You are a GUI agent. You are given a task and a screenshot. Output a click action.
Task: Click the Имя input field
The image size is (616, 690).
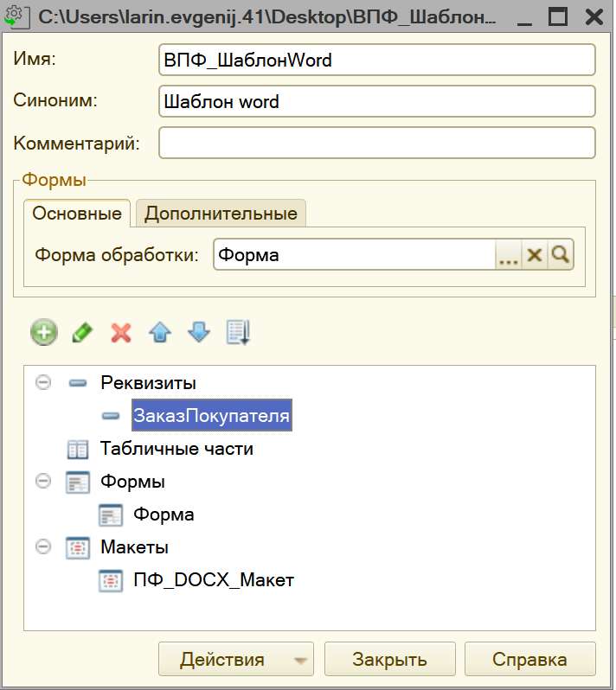tap(377, 60)
